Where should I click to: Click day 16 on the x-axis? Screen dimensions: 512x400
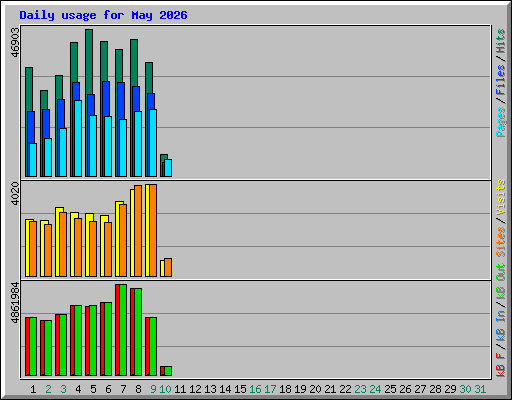255,389
